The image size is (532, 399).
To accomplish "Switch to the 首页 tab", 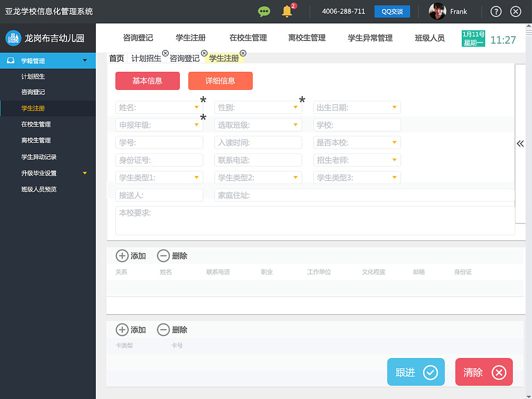I will tap(116, 58).
